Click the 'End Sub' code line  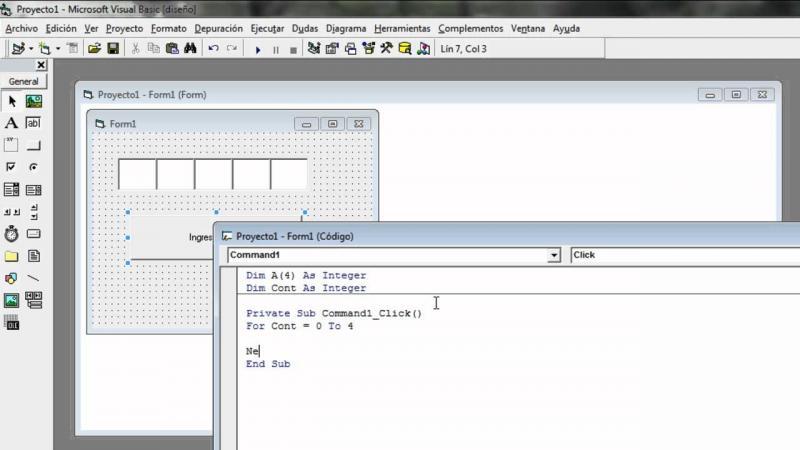coord(268,364)
